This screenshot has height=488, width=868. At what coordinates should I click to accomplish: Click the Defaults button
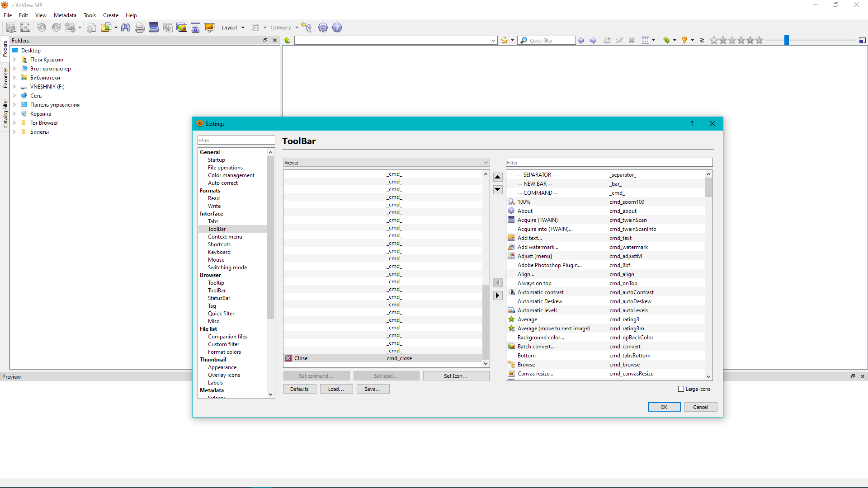click(x=299, y=389)
